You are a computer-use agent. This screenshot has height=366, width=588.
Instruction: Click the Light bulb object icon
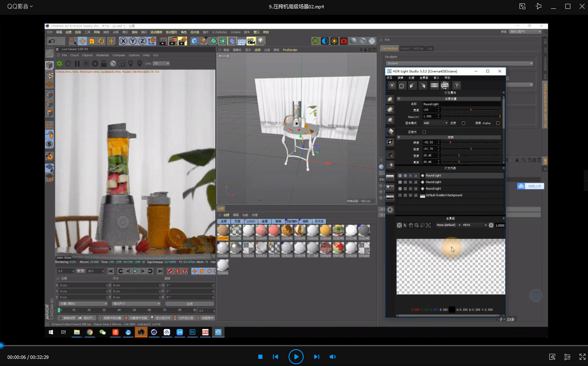[261, 41]
